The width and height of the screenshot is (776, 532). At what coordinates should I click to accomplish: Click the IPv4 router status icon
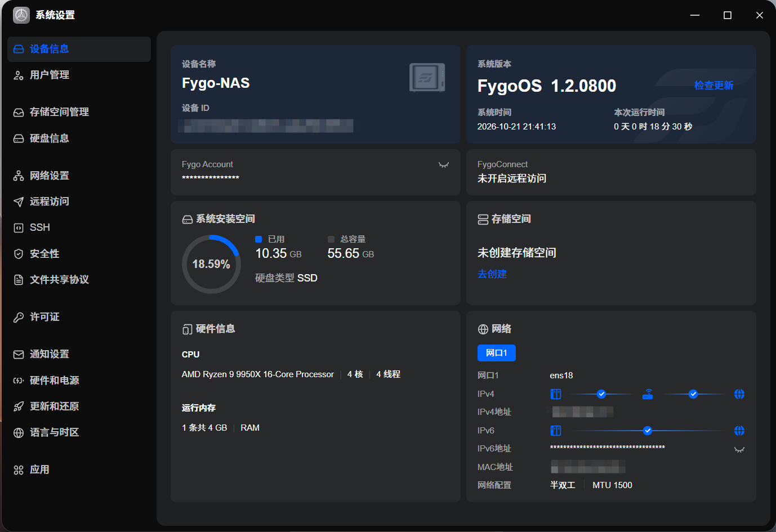pos(648,394)
